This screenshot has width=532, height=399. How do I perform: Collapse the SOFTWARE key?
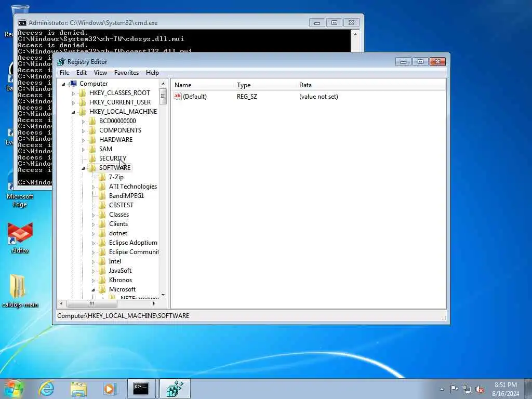pos(83,168)
